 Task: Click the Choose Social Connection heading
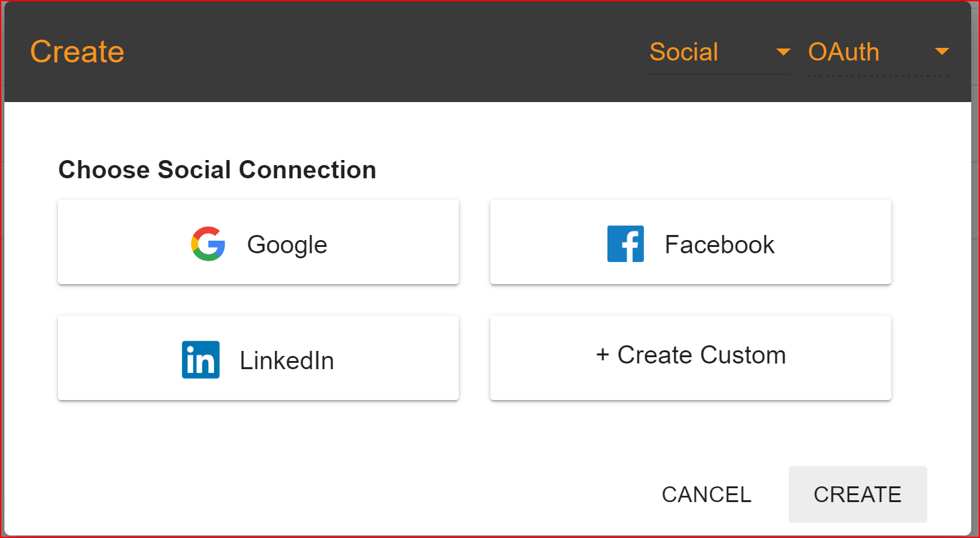[x=217, y=170]
